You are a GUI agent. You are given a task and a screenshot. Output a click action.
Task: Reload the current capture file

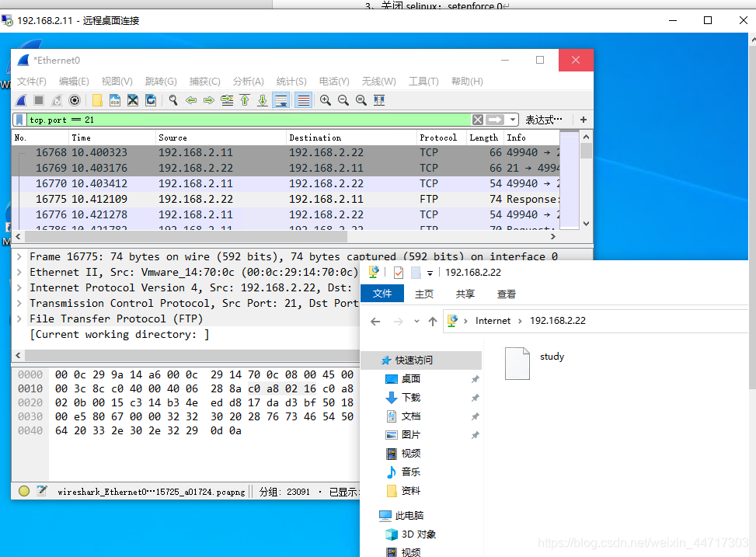[x=151, y=100]
